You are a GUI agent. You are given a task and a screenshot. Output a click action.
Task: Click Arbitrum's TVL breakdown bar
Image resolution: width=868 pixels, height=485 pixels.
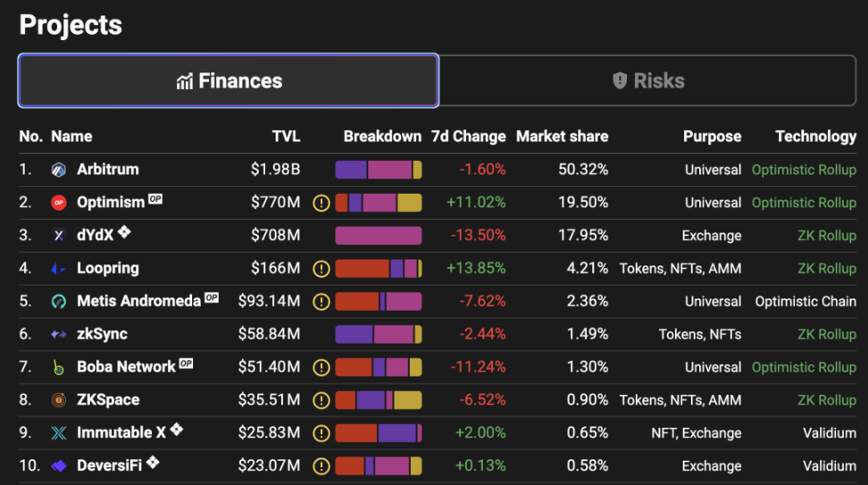pyautogui.click(x=379, y=170)
